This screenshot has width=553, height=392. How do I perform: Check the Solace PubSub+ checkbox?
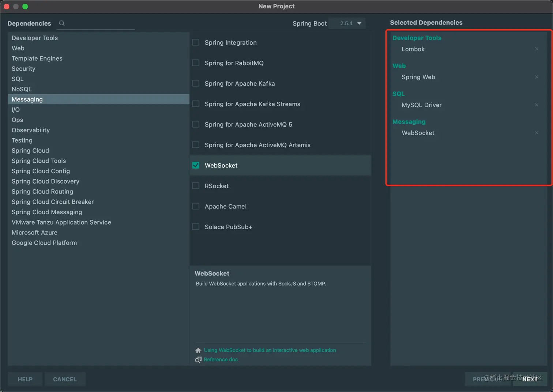pos(196,227)
